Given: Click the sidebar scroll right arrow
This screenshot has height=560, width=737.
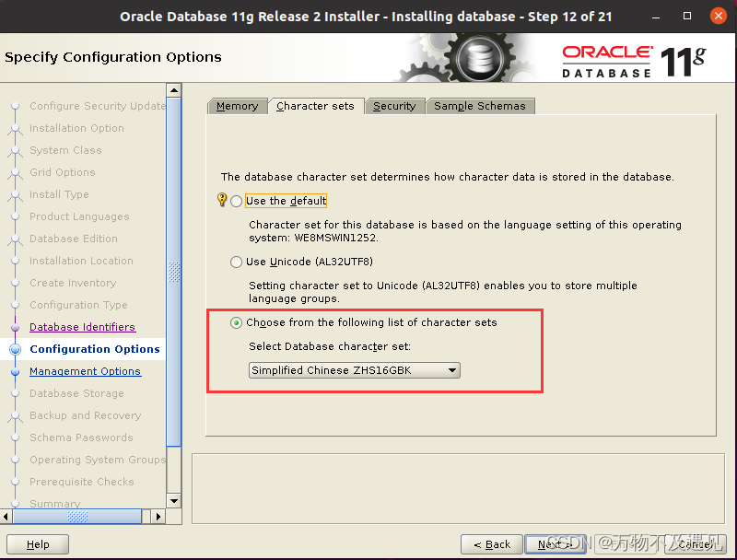Looking at the screenshot, I should pos(158,517).
